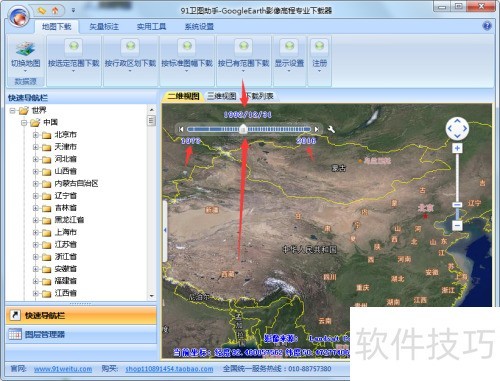Viewport: 500px width, 381px height.
Task: Select 上海市 in the navigation tree
Action: coord(65,232)
